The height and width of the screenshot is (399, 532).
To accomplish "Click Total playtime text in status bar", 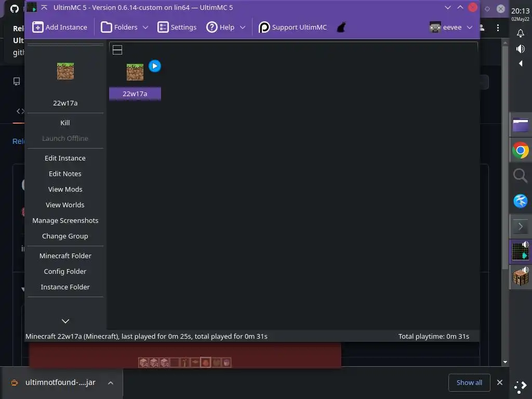I will tap(434, 336).
